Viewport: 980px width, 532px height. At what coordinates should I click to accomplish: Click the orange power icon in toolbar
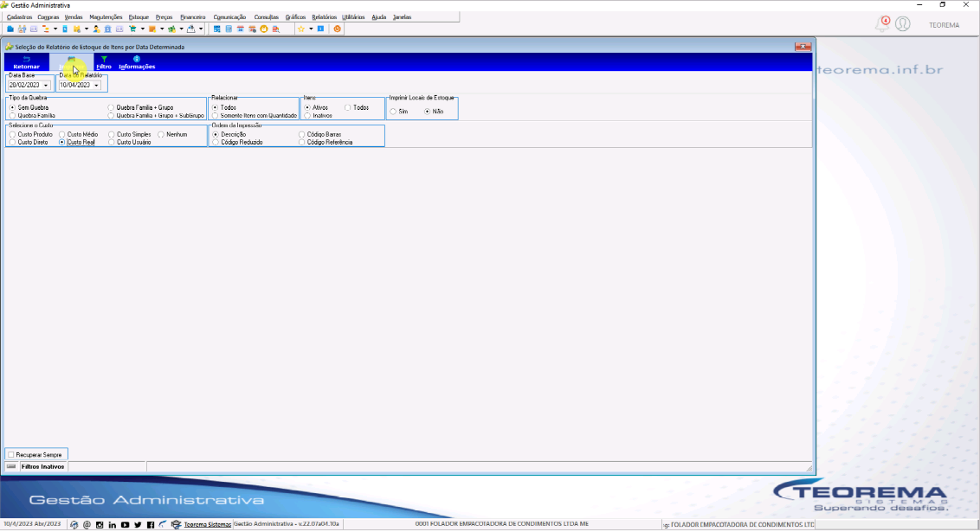[x=338, y=29]
